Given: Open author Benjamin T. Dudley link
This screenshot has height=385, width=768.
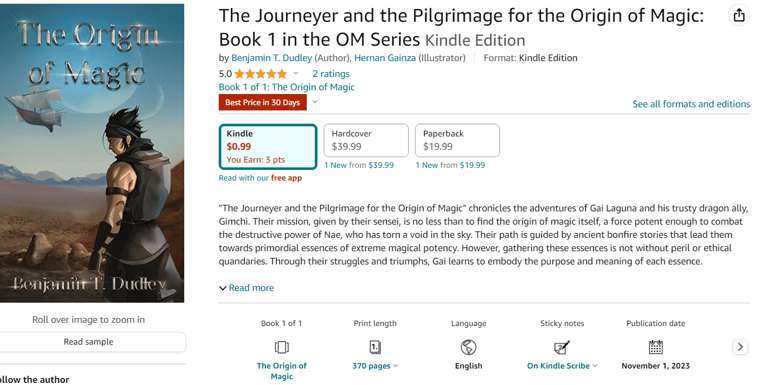Looking at the screenshot, I should pyautogui.click(x=271, y=58).
